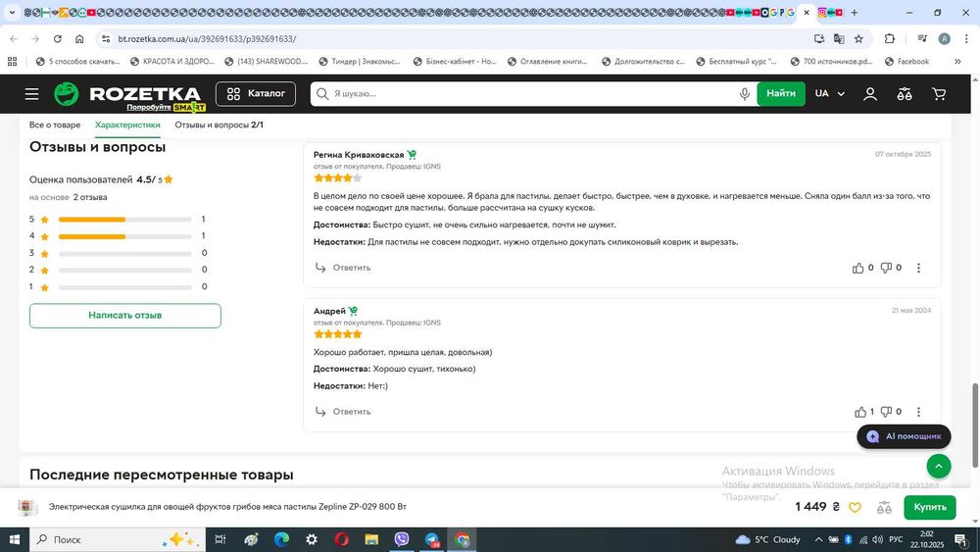Add product to wishlist with heart icon
This screenshot has width=980, height=552.
[x=855, y=508]
